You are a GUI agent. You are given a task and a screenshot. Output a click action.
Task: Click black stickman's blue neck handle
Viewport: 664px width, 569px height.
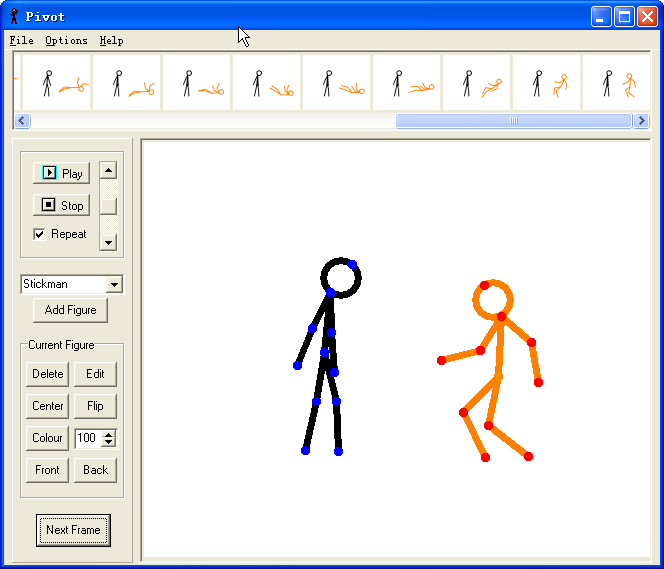331,293
